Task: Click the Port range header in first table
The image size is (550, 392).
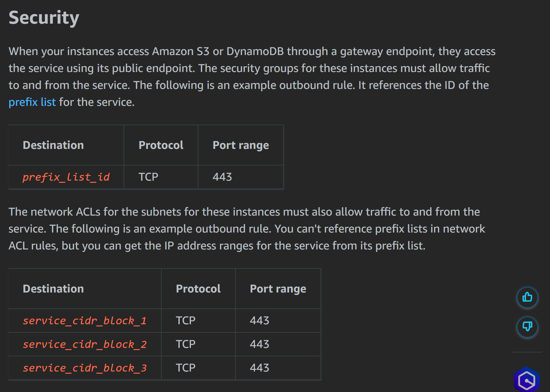Action: [241, 145]
